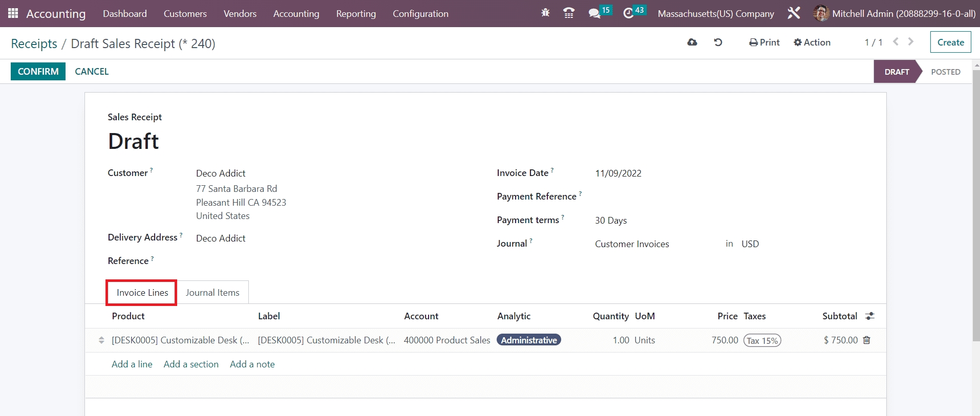Screen dimensions: 980x416
Task: Click the cloud save icon
Action: coord(692,42)
